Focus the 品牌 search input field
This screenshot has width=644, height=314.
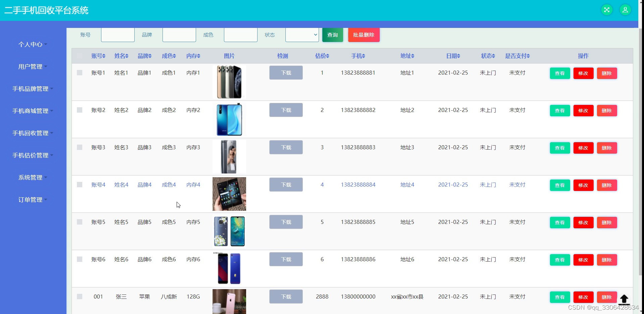[x=179, y=35]
